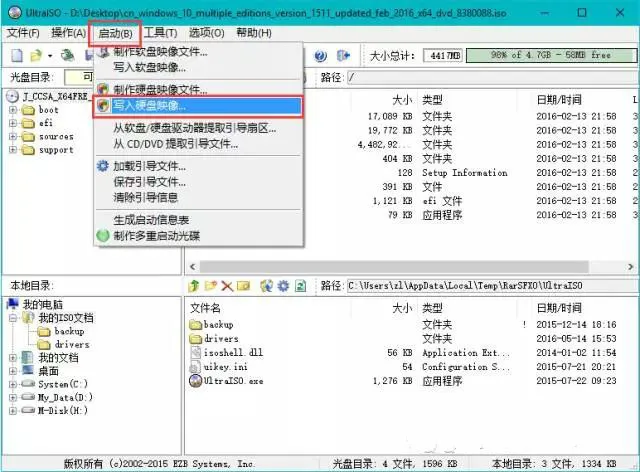The height and width of the screenshot is (472, 640).
Task: Expand the efi folder in disc tree
Action: (x=13, y=123)
